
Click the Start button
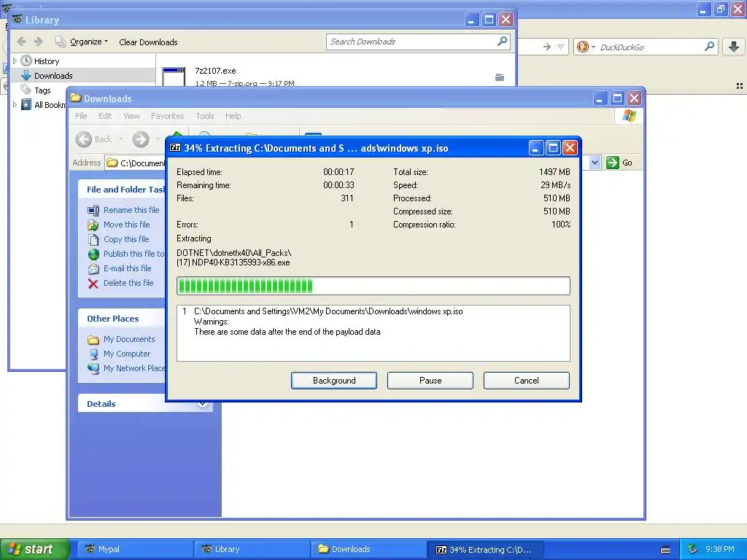35,549
